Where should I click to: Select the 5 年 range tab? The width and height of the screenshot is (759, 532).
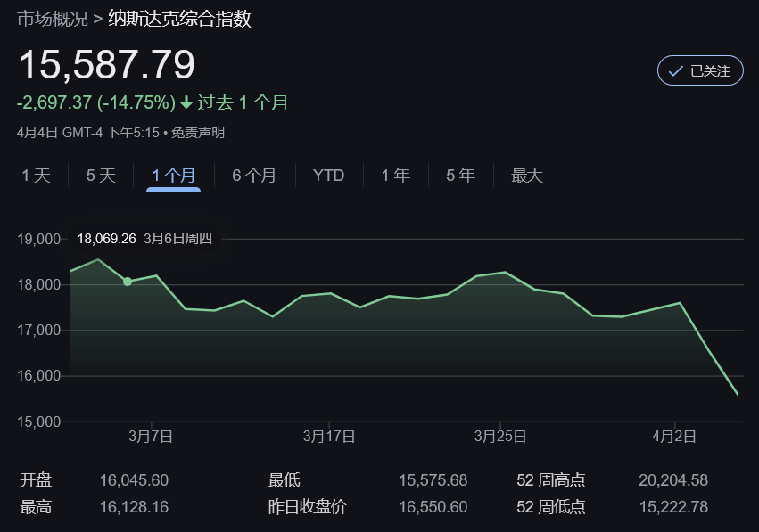tap(461, 175)
